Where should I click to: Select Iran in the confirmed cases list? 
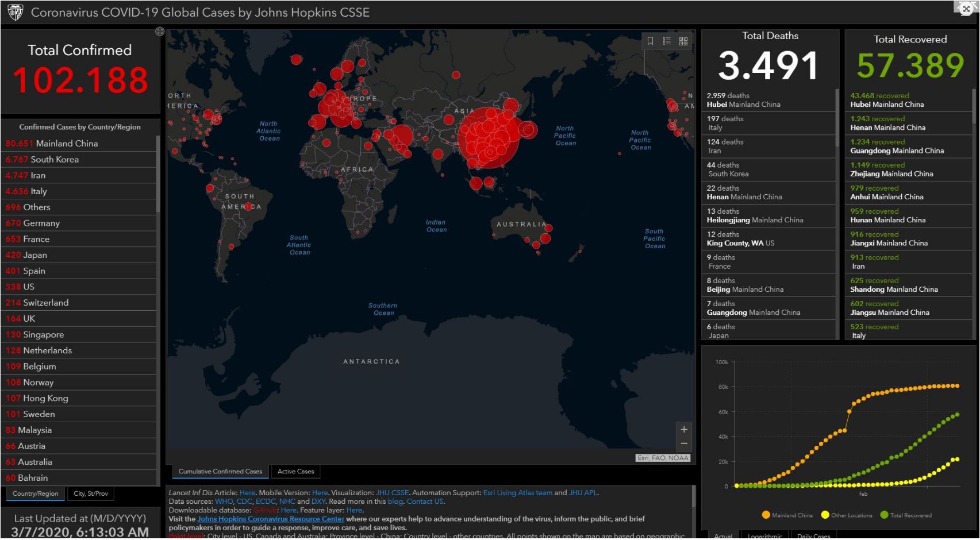pos(79,176)
